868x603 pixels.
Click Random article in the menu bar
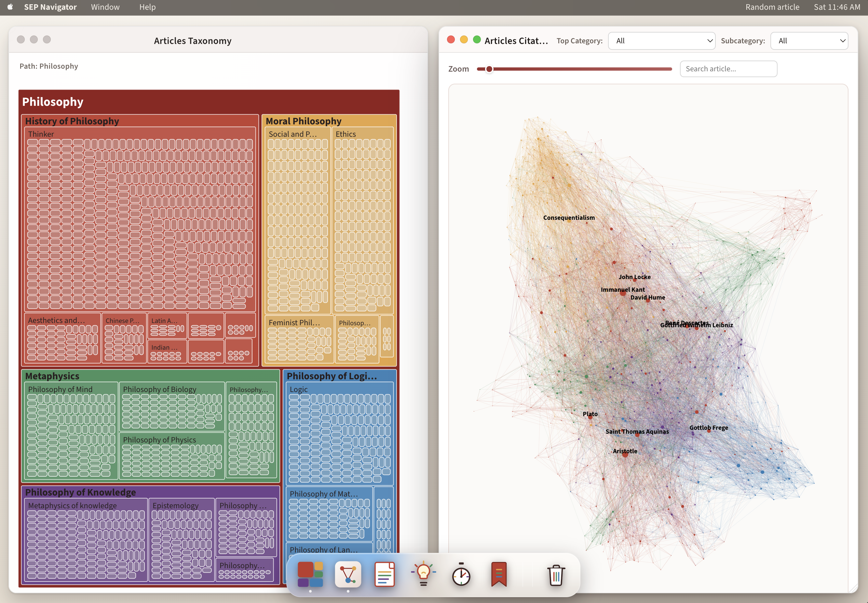(772, 7)
